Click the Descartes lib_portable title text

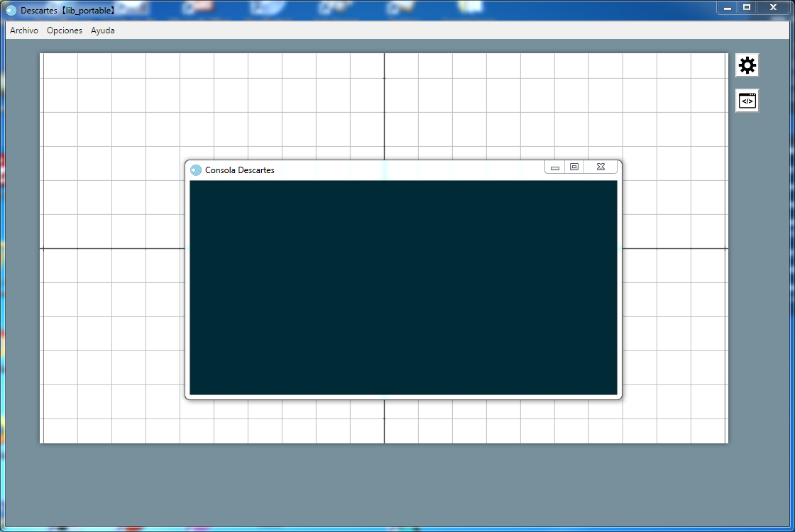69,11
